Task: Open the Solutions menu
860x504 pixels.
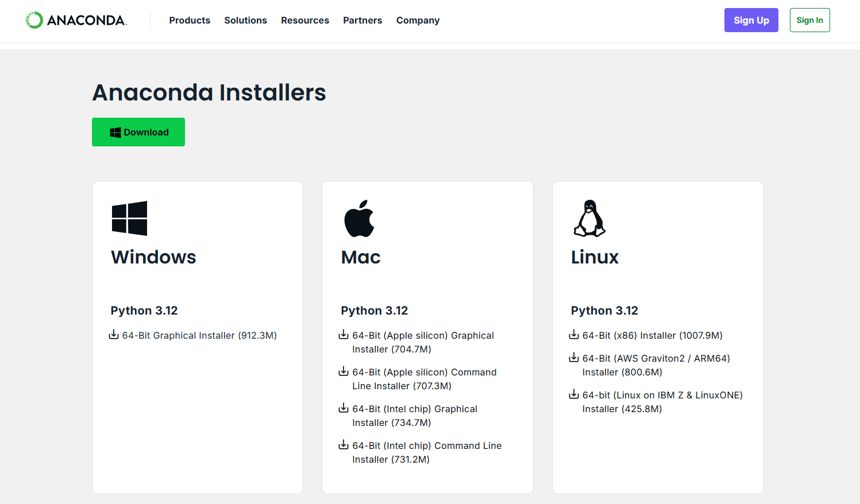Action: (245, 20)
